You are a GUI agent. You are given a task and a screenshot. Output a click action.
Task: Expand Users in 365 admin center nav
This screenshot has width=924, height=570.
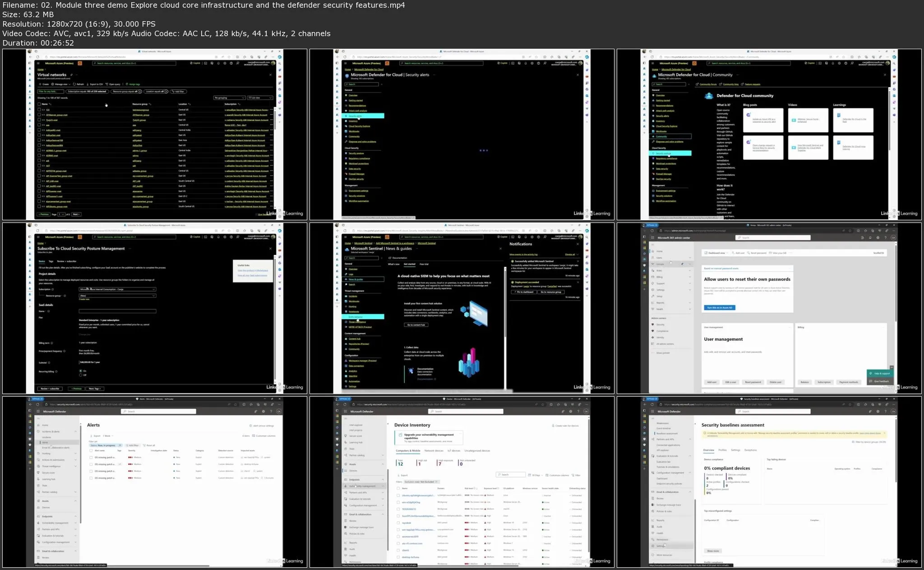tap(690, 258)
